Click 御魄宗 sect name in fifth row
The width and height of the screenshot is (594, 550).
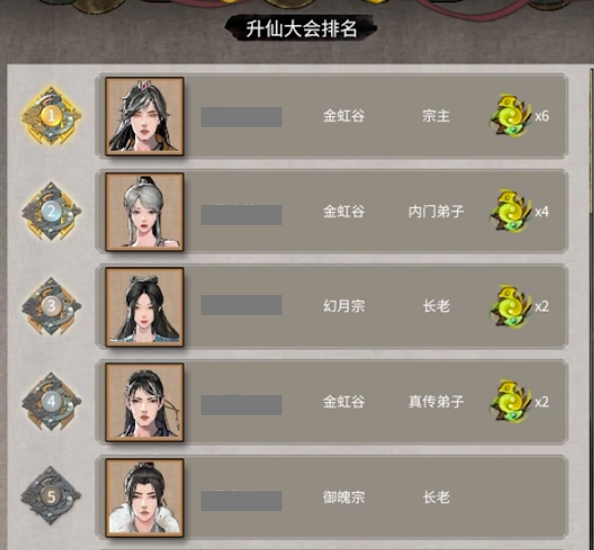344,497
